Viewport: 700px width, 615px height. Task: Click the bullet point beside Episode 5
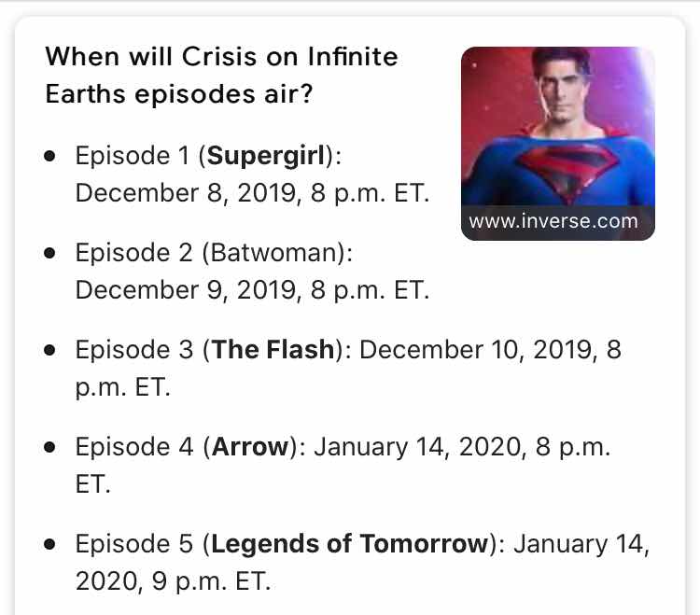coord(49,544)
